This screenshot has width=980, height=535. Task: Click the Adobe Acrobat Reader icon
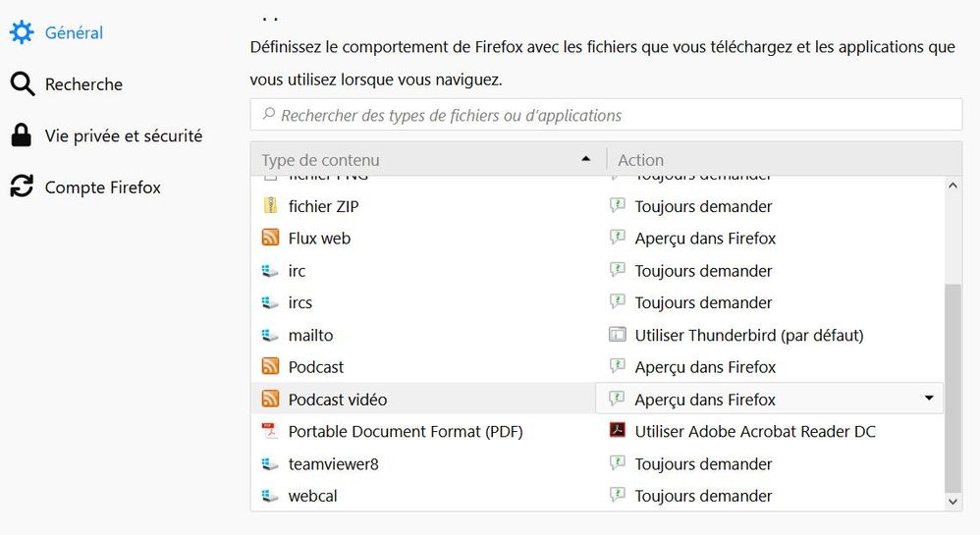click(x=618, y=431)
